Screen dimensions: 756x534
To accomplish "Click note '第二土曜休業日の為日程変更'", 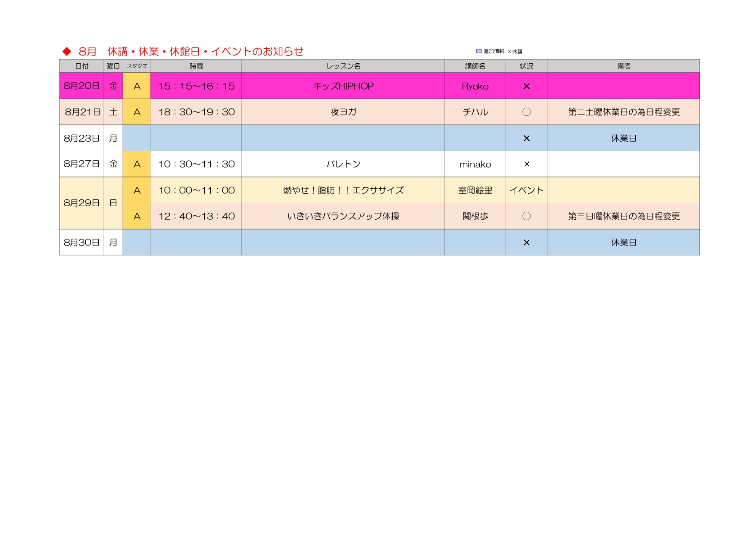I will 624,112.
